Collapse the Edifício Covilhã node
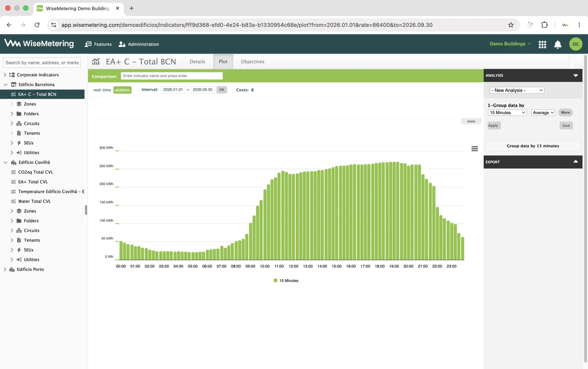Image resolution: width=588 pixels, height=369 pixels. point(5,162)
